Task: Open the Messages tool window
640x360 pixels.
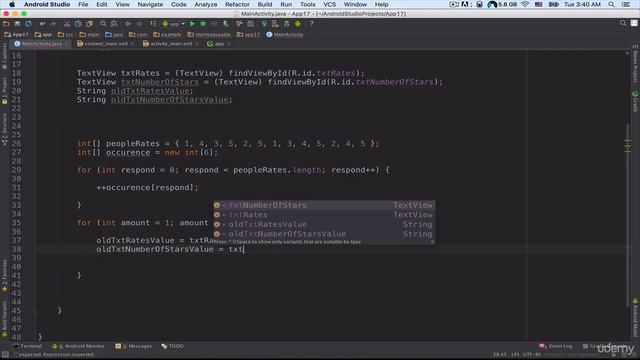Action: pyautogui.click(x=133, y=346)
